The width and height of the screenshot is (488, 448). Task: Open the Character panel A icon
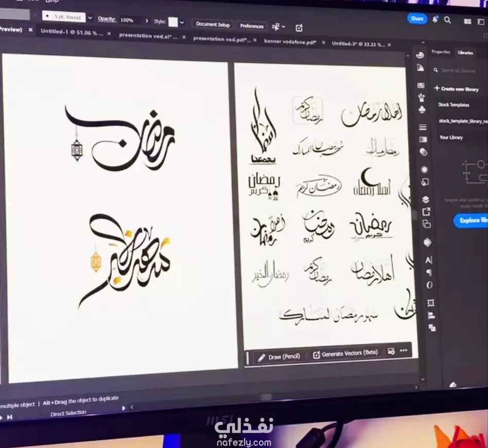click(429, 260)
